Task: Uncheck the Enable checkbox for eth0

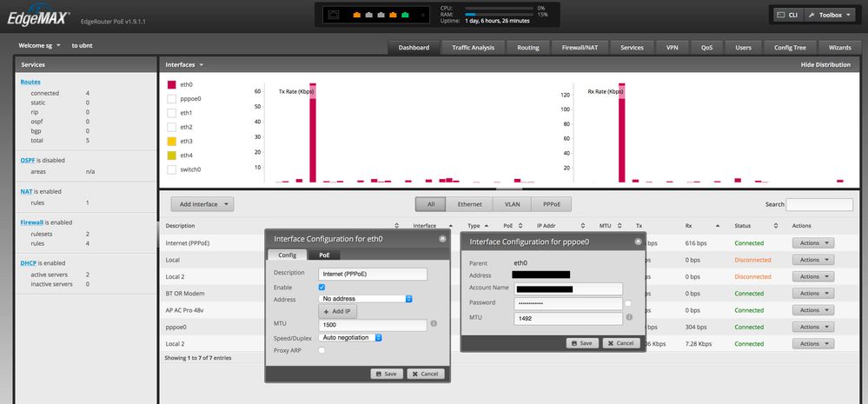Action: pos(321,288)
